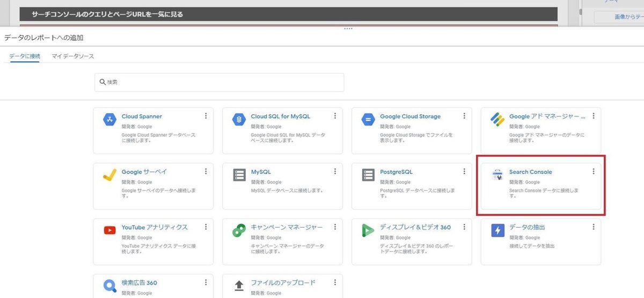Select the Google Cloud Storage title

click(x=410, y=117)
